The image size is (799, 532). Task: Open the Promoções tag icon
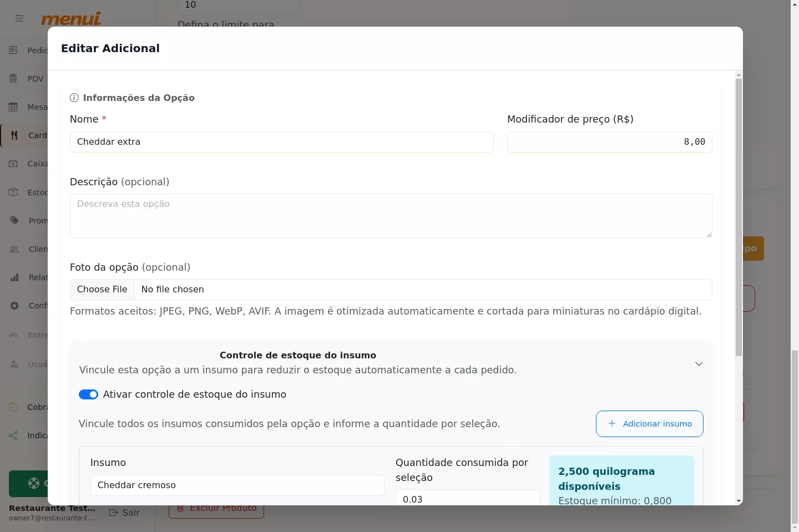pos(14,220)
